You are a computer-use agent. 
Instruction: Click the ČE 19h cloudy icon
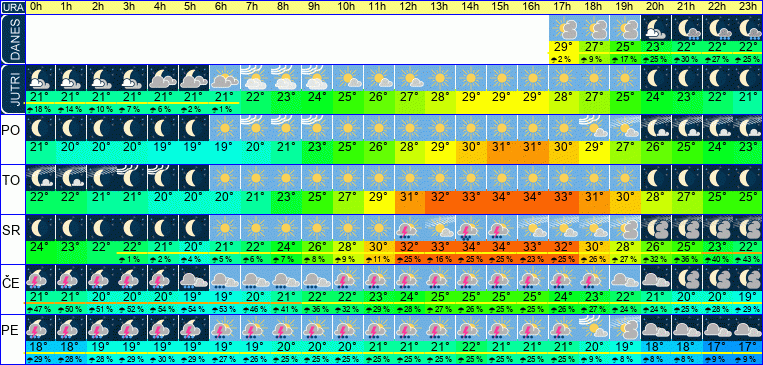625,277
